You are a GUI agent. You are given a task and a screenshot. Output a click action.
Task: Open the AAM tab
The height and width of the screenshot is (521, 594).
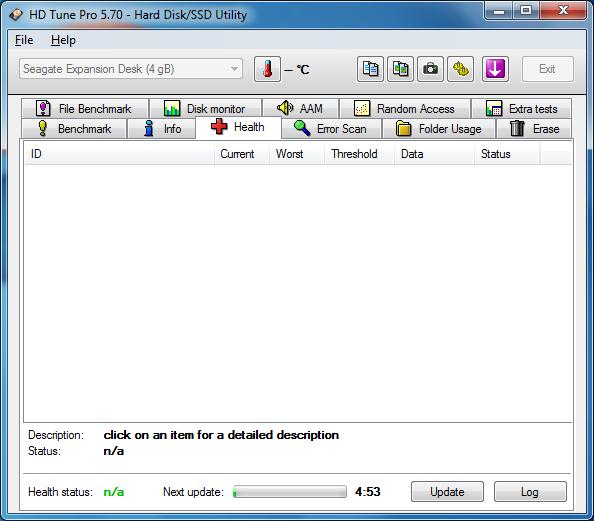click(300, 109)
